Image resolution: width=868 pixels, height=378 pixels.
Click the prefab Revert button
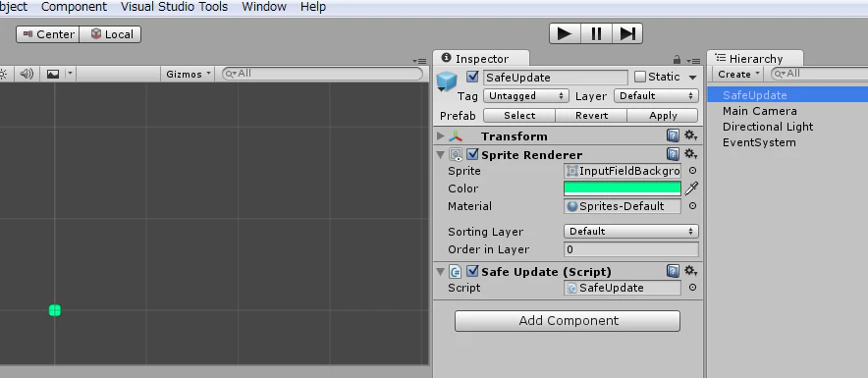click(x=591, y=115)
